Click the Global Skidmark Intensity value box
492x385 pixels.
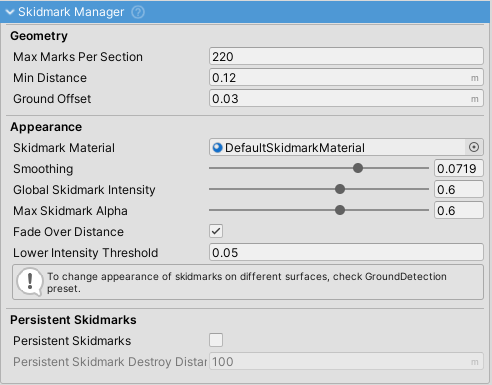[459, 189]
